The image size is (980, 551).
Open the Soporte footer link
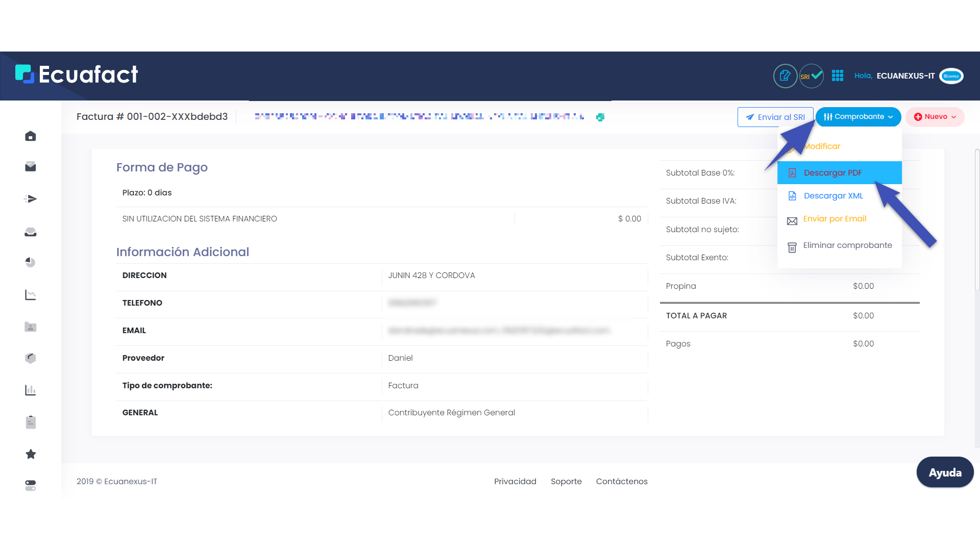pos(566,482)
